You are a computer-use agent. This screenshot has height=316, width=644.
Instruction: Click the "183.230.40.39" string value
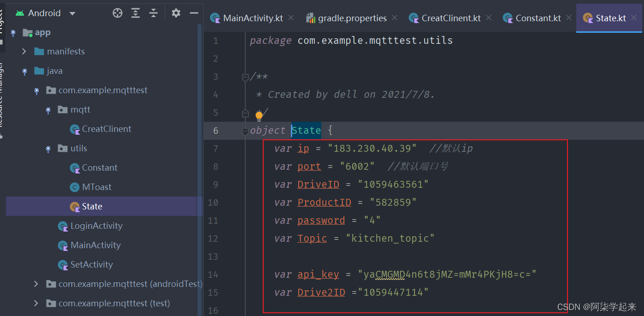(x=372, y=149)
